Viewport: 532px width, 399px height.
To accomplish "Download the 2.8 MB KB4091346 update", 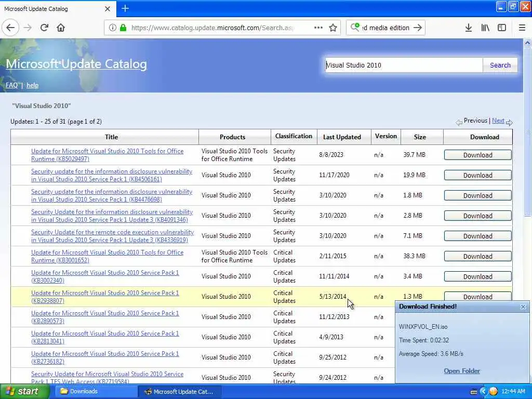I will coord(478,216).
